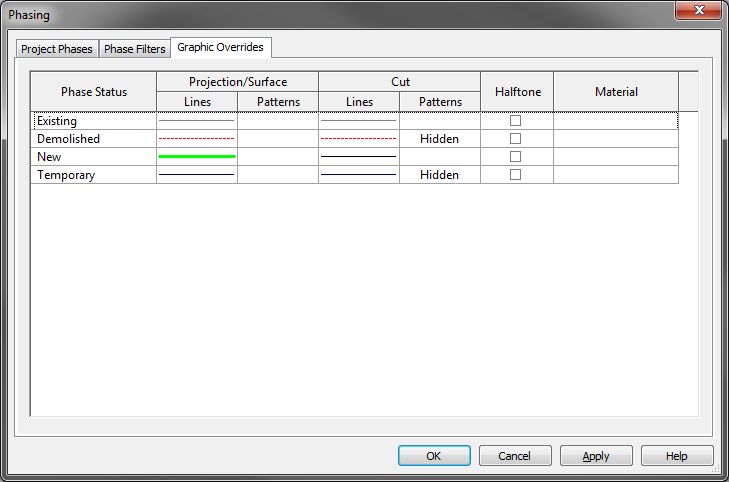
Task: Click Material cell for Temporary row
Action: pos(616,175)
